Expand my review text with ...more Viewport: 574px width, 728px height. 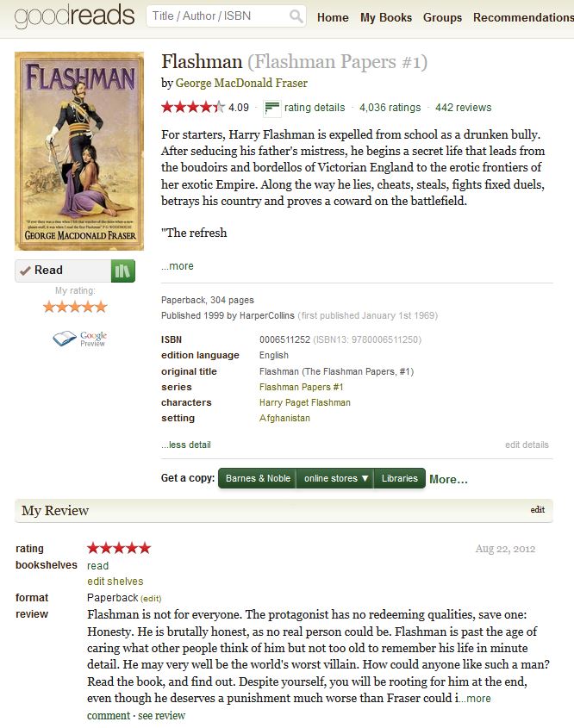475,699
